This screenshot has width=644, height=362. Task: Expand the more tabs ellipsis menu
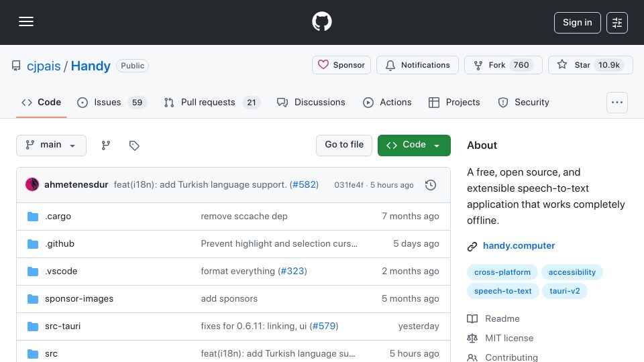pyautogui.click(x=617, y=102)
